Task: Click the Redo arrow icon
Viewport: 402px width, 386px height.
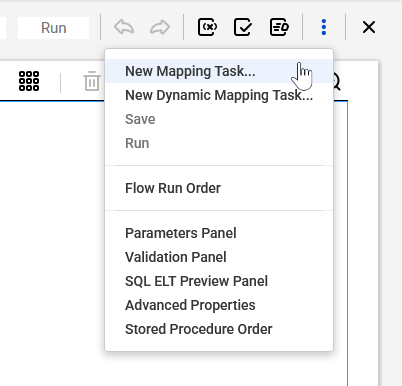Action: tap(160, 27)
